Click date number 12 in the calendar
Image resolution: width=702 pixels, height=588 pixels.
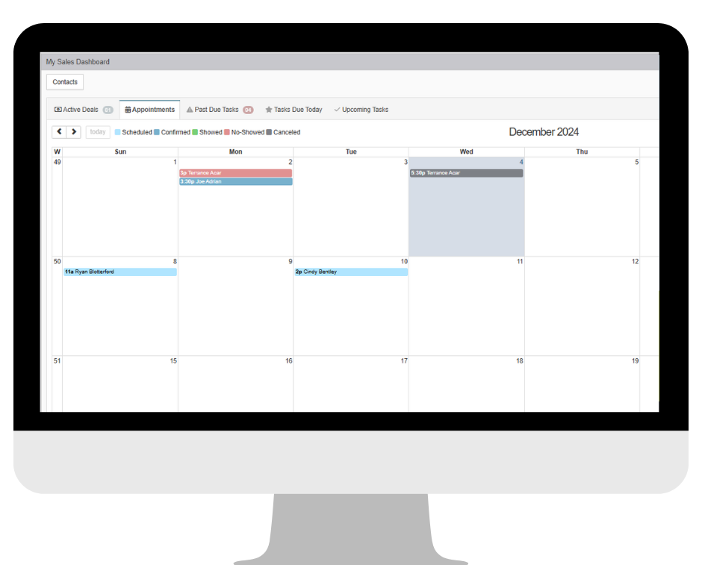[x=636, y=261]
